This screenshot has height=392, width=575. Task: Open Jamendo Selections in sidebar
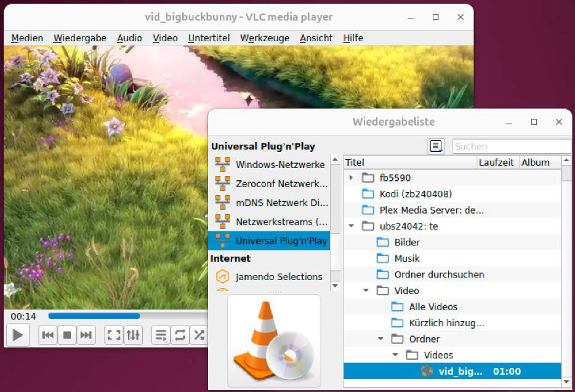pyautogui.click(x=269, y=276)
